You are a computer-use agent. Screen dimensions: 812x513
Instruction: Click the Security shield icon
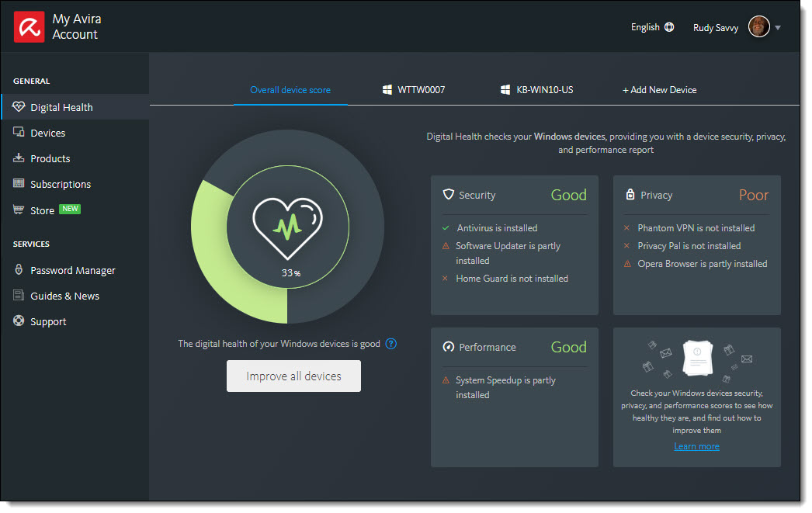coord(449,194)
